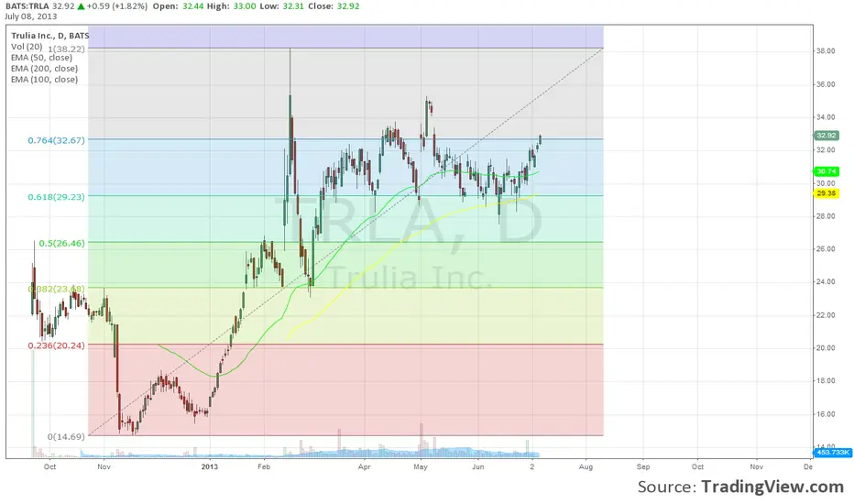Click the 2013 label on time axis
Screen dimensions: 854x504
tap(209, 467)
